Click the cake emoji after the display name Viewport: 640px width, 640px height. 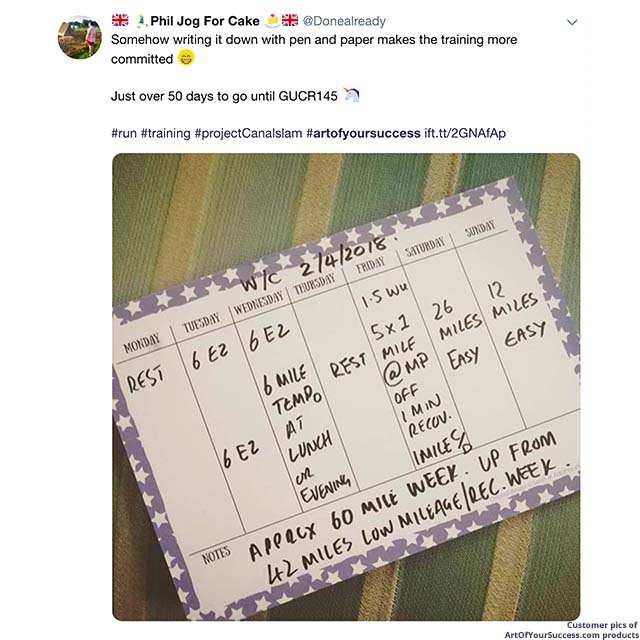tap(271, 20)
